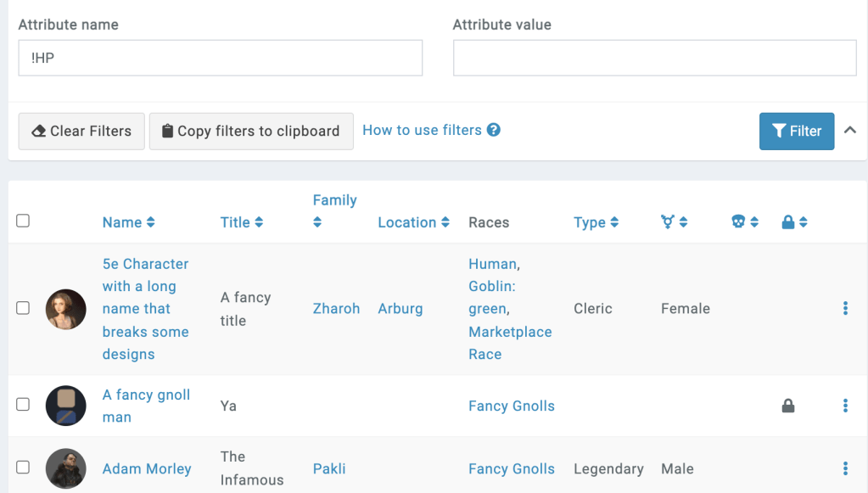The width and height of the screenshot is (868, 493).
Task: Sort the table by the Type column arrows
Action: click(616, 221)
